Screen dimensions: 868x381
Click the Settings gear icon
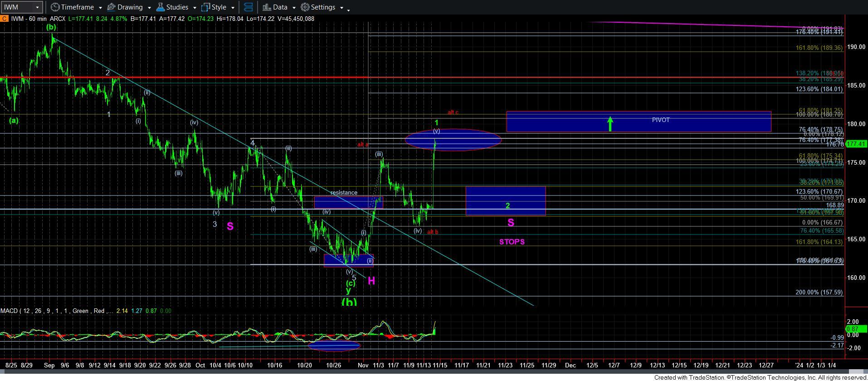(x=305, y=7)
